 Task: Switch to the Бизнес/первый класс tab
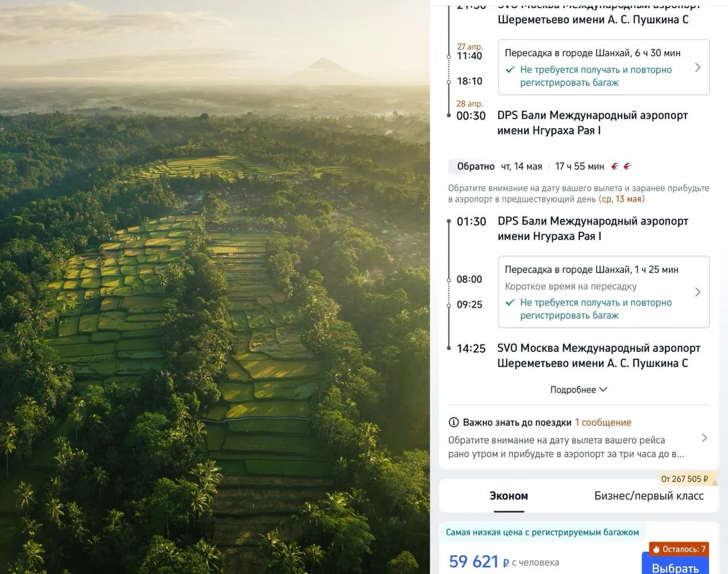click(x=648, y=496)
